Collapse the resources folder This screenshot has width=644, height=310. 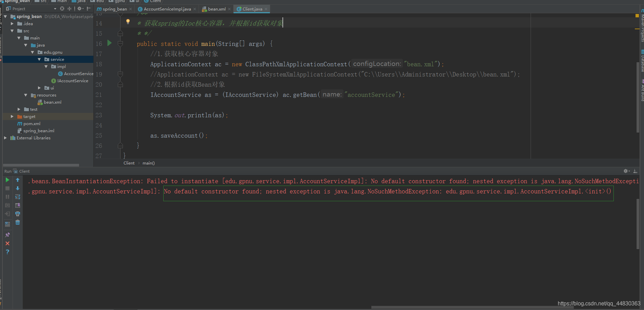pyautogui.click(x=26, y=95)
